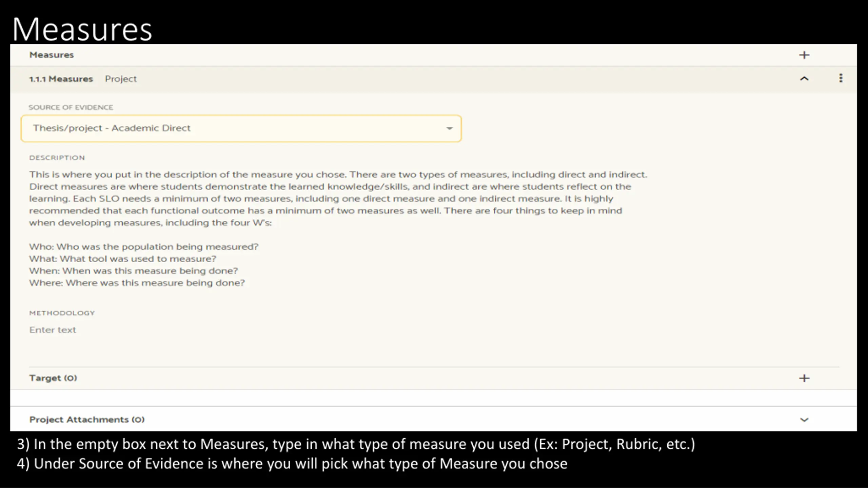The height and width of the screenshot is (488, 868).
Task: Click the 'Where: Where was this measure' line
Action: coord(137,283)
